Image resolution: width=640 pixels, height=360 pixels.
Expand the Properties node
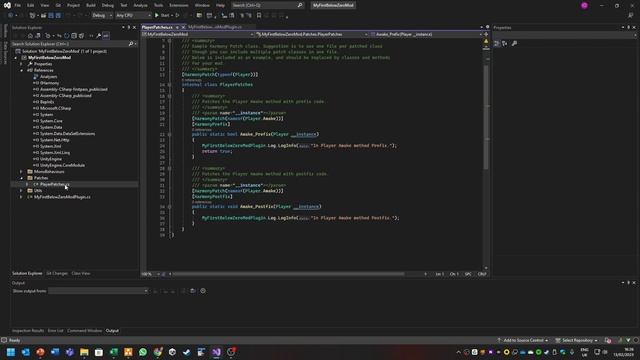[21, 64]
